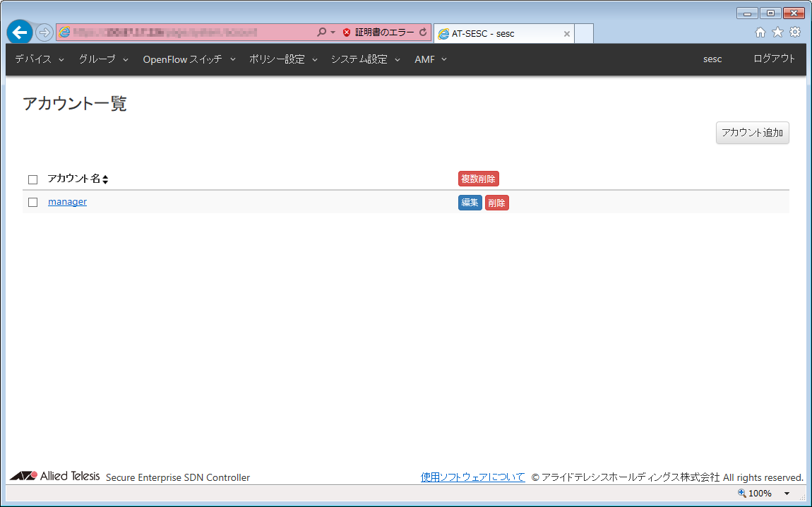Screen dimensions: 812x507
Task: Restore down the browser window
Action: 770,13
